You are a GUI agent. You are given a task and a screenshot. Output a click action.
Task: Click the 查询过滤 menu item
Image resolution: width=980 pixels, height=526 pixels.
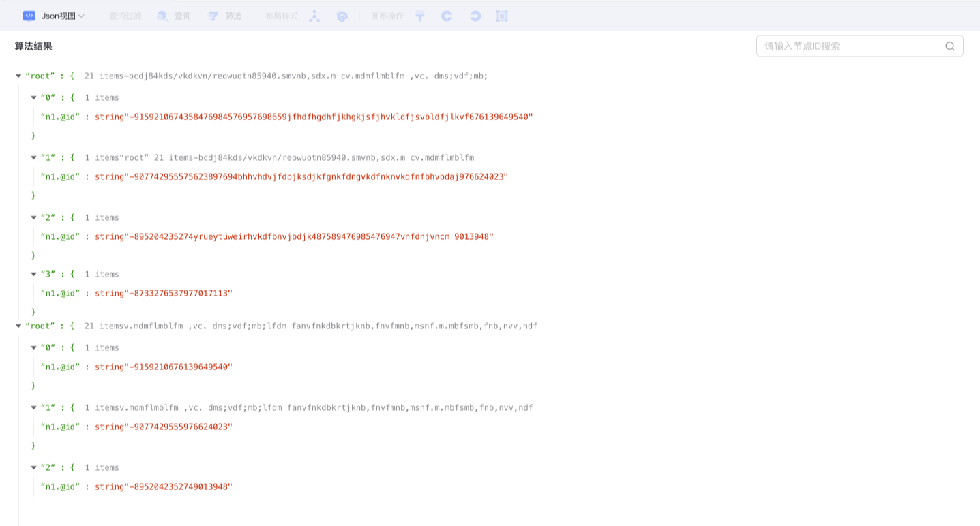[124, 16]
